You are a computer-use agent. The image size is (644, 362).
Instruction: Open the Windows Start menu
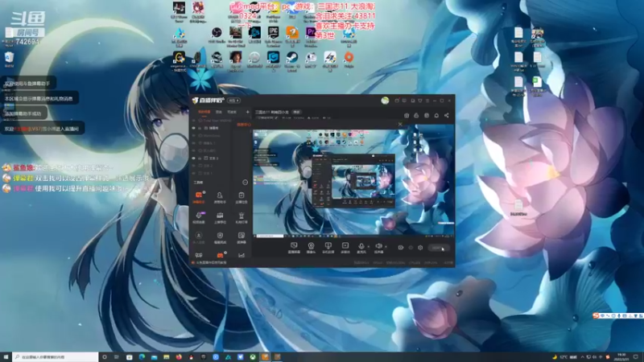pyautogui.click(x=6, y=357)
